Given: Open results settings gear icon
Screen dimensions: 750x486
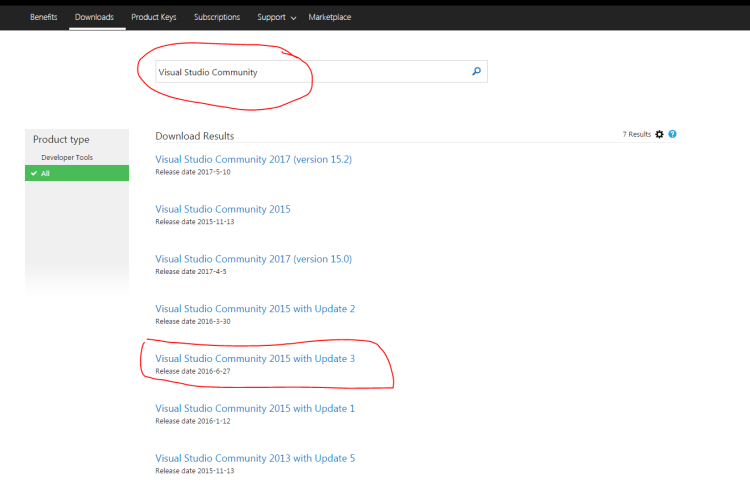Looking at the screenshot, I should 660,134.
